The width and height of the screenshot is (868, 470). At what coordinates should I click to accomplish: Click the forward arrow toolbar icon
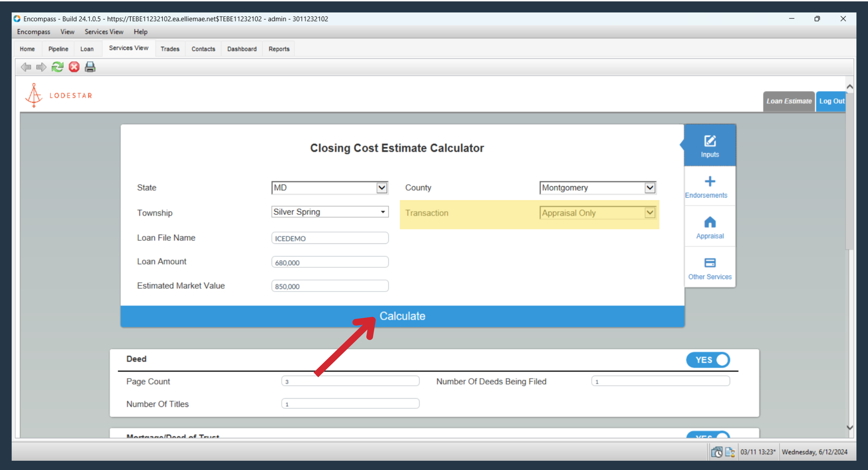click(x=41, y=67)
